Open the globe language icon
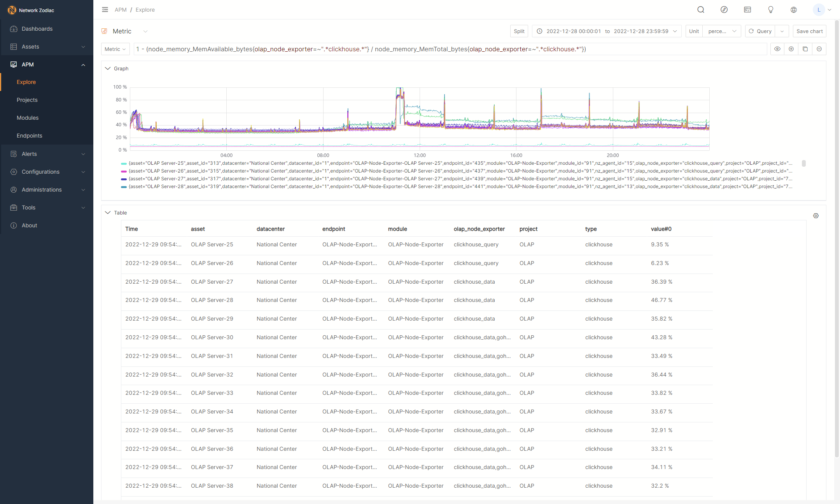Screen dimensions: 840x504 (794, 10)
